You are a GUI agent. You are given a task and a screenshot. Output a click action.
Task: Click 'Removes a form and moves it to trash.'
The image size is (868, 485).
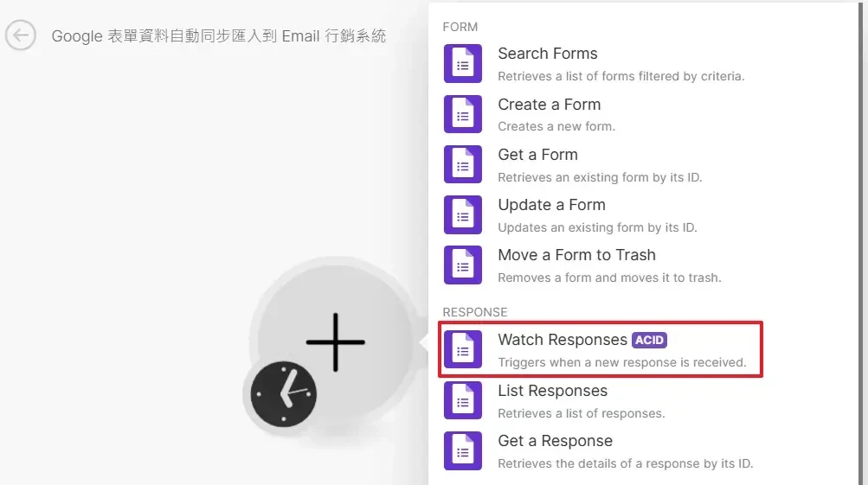pyautogui.click(x=609, y=278)
